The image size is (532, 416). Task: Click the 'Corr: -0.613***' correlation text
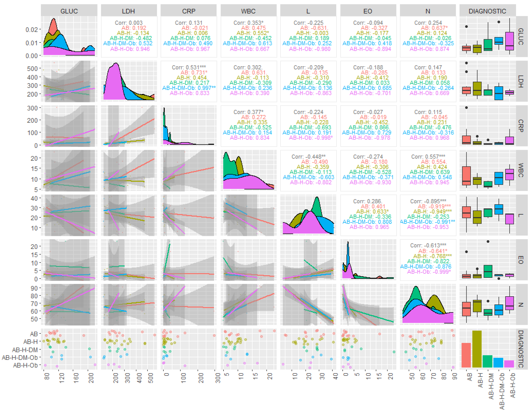pos(428,245)
